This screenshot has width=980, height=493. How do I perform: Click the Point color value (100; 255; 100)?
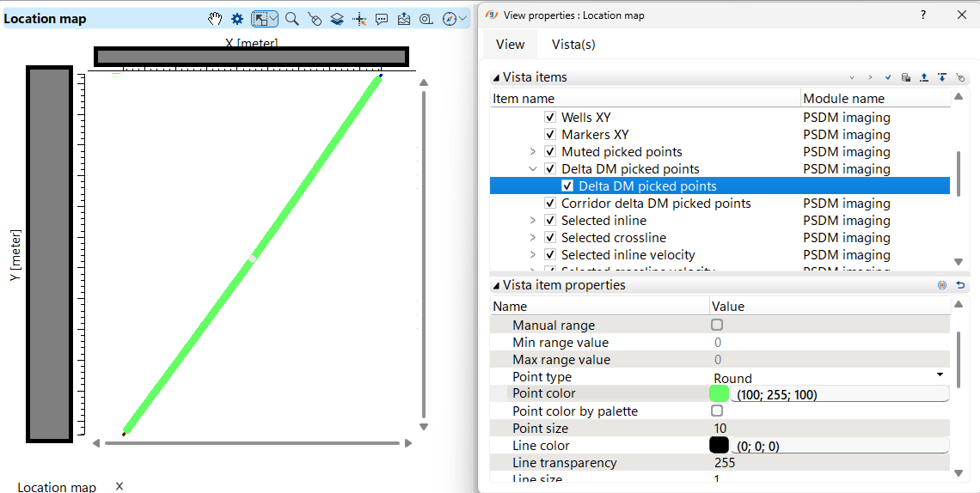click(x=839, y=393)
